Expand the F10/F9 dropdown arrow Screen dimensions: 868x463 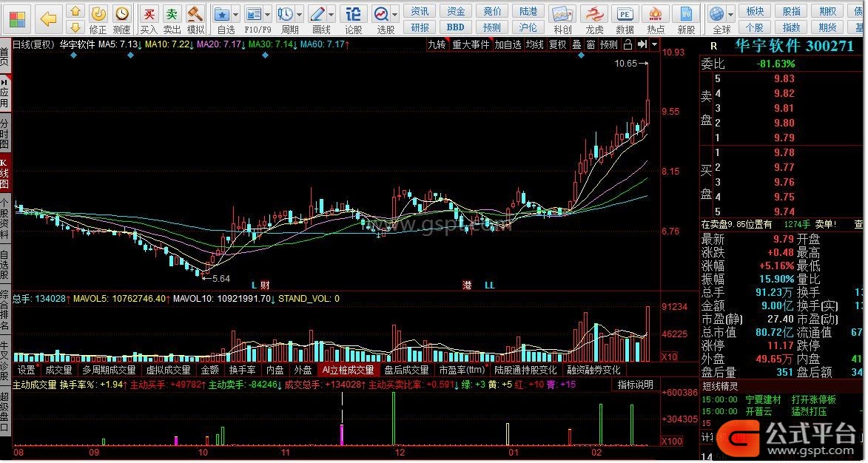coord(268,14)
